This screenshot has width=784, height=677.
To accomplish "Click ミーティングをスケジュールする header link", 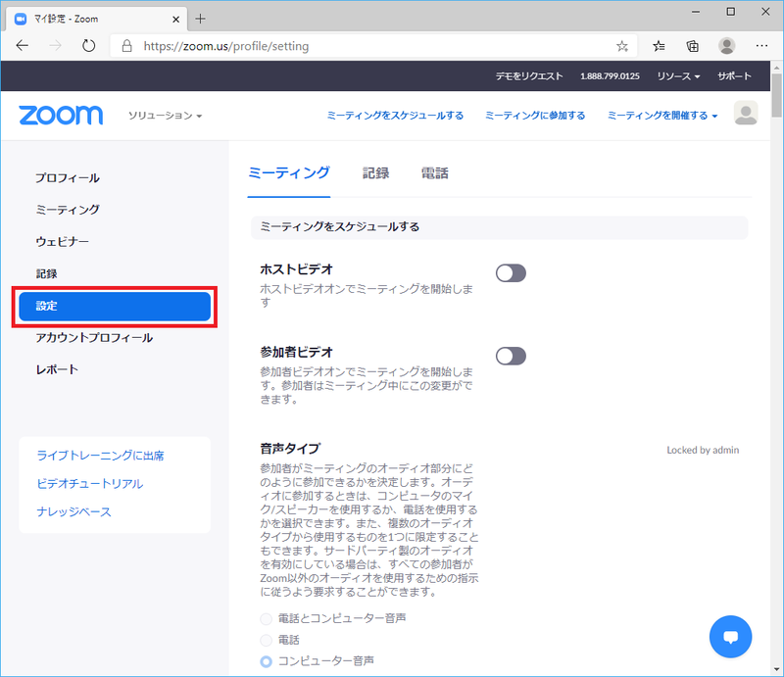I will click(395, 116).
